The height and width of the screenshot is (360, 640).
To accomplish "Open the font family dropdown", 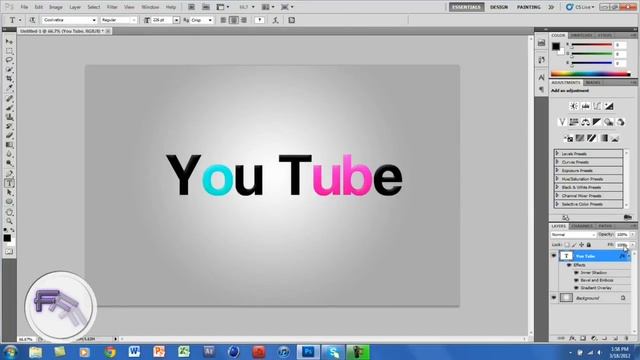I will (94, 20).
